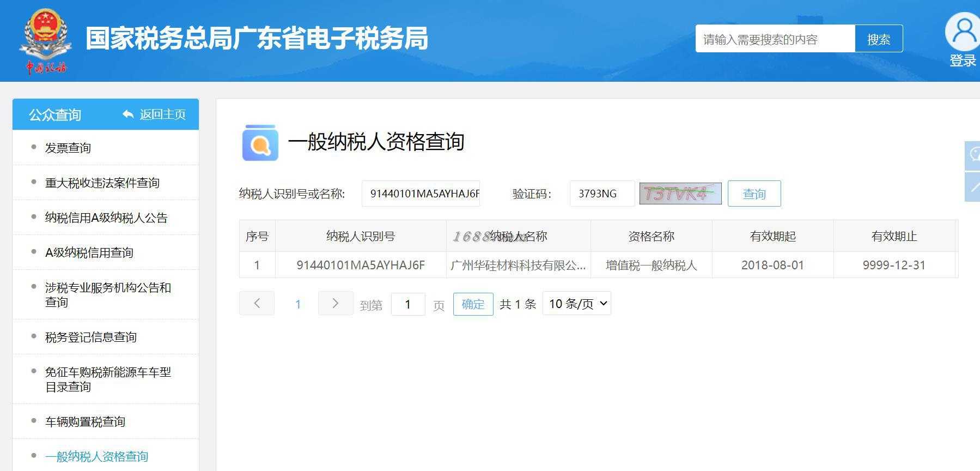
Task: Click the 纳税人识别号 column header
Action: [x=361, y=236]
